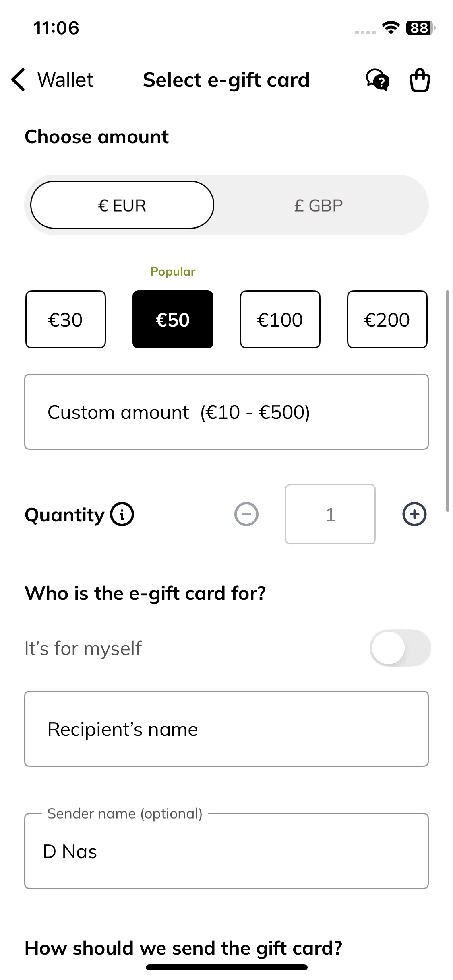453x980 pixels.
Task: Choose the €50 popular amount
Action: pyautogui.click(x=173, y=319)
